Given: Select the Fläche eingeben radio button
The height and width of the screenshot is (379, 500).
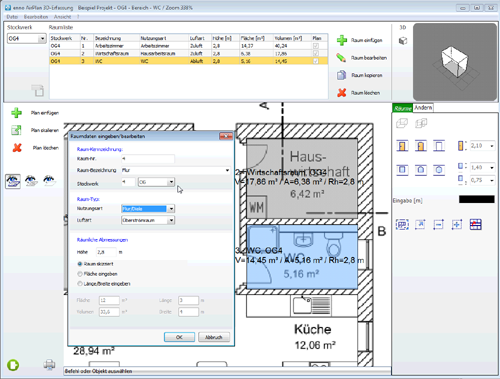Looking at the screenshot, I should [80, 274].
